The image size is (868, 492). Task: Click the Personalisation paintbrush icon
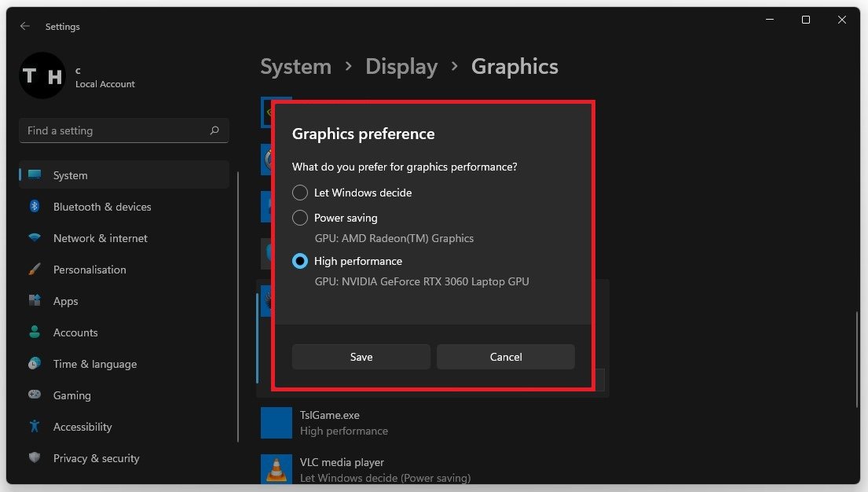point(35,270)
